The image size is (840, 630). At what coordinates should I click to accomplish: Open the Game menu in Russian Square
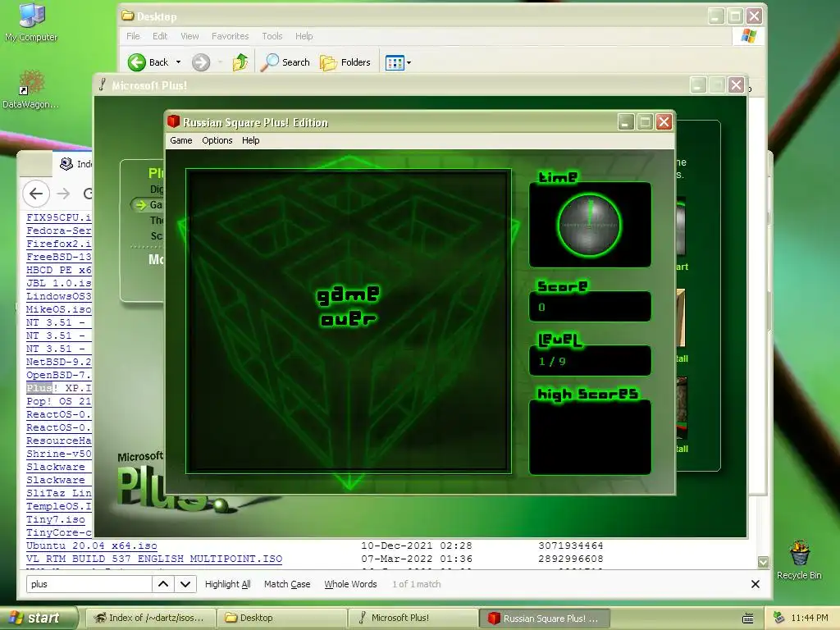coord(181,140)
